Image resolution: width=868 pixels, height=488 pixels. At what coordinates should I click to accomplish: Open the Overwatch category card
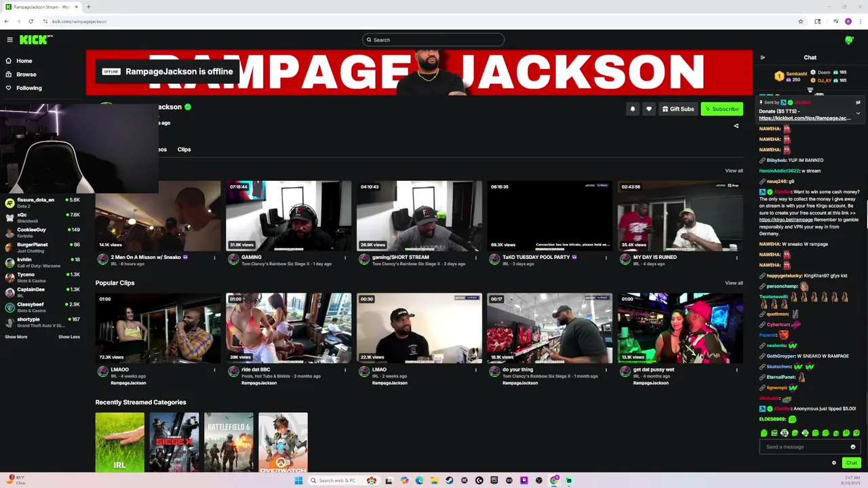point(283,442)
